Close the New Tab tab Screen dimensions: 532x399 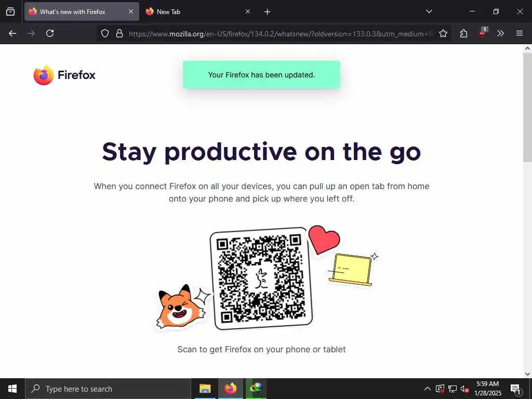248,11
